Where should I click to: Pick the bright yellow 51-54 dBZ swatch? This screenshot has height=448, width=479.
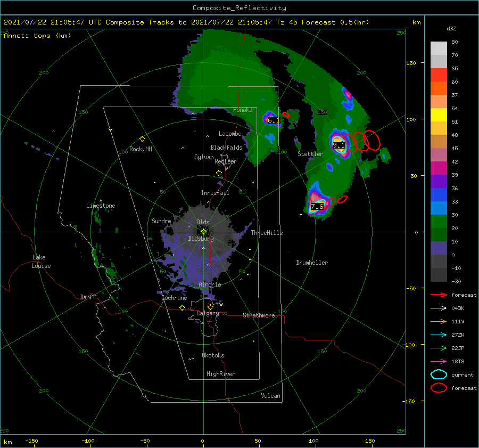[x=439, y=115]
